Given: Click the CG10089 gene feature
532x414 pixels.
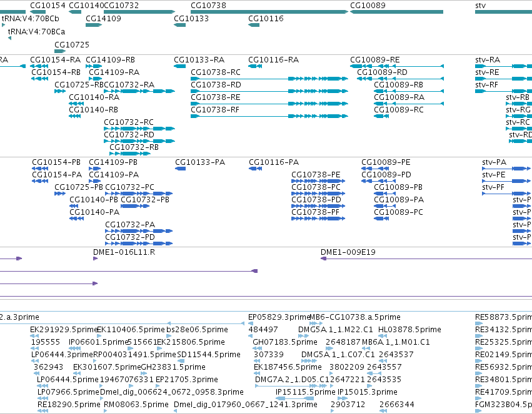Looking at the screenshot, I should (x=396, y=12).
